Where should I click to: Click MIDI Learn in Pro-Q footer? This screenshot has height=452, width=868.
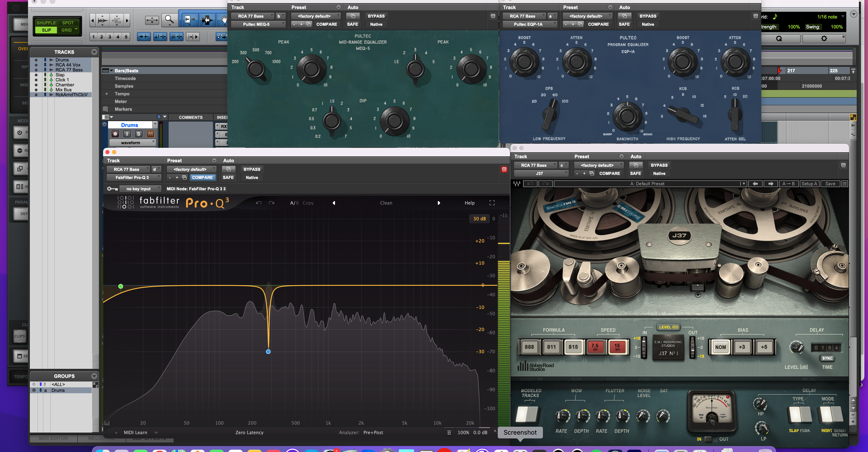135,433
